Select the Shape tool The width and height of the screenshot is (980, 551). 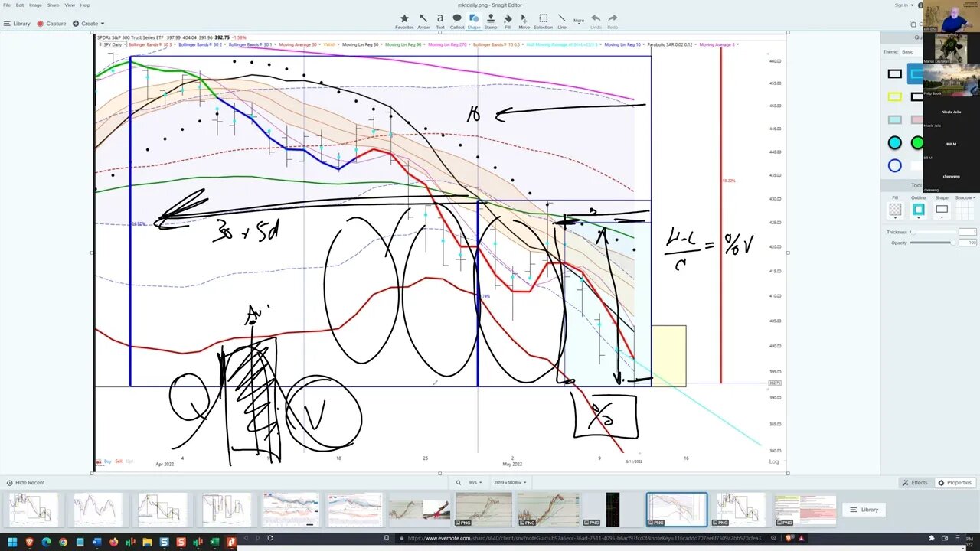tap(474, 21)
